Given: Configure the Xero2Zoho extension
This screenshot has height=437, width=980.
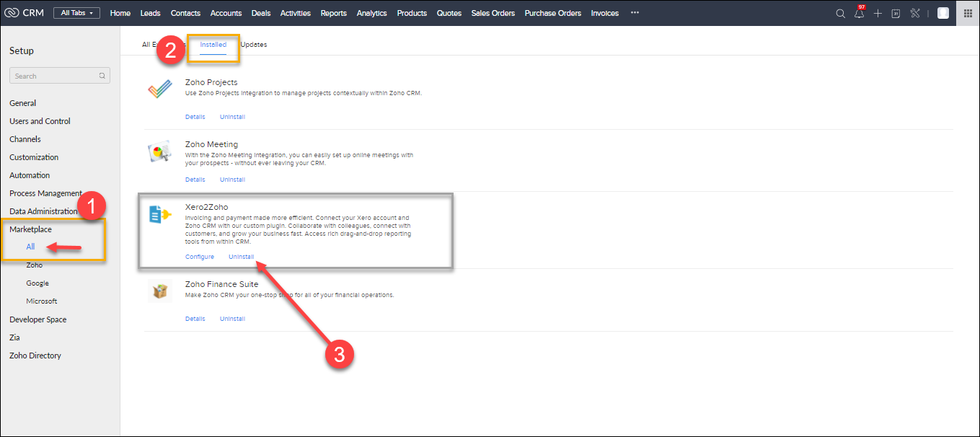Looking at the screenshot, I should coord(200,257).
